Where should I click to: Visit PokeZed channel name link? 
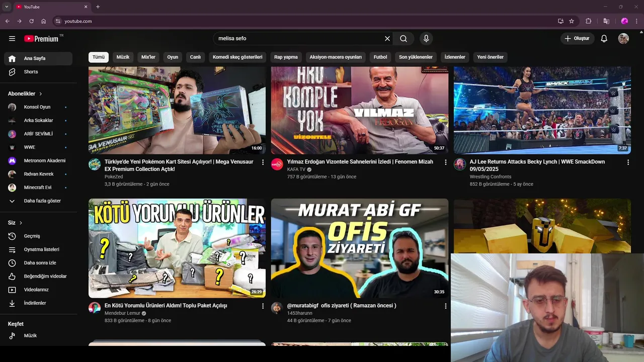[114, 177]
